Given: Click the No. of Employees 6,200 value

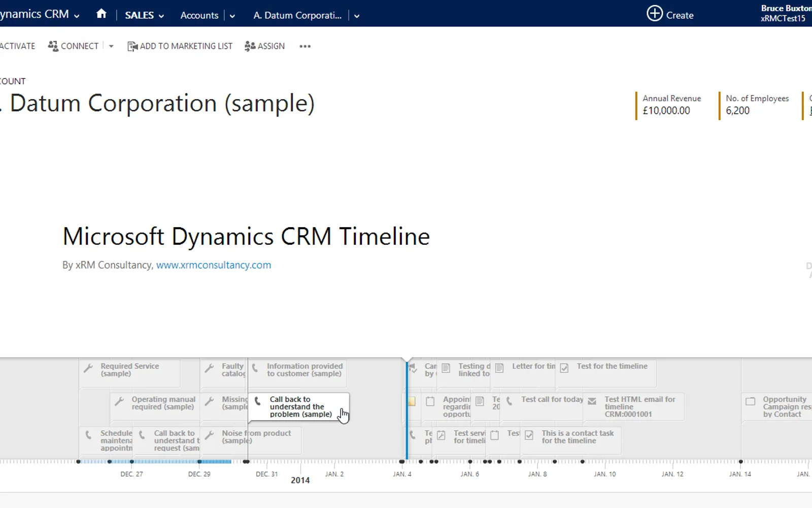Looking at the screenshot, I should click(x=737, y=111).
